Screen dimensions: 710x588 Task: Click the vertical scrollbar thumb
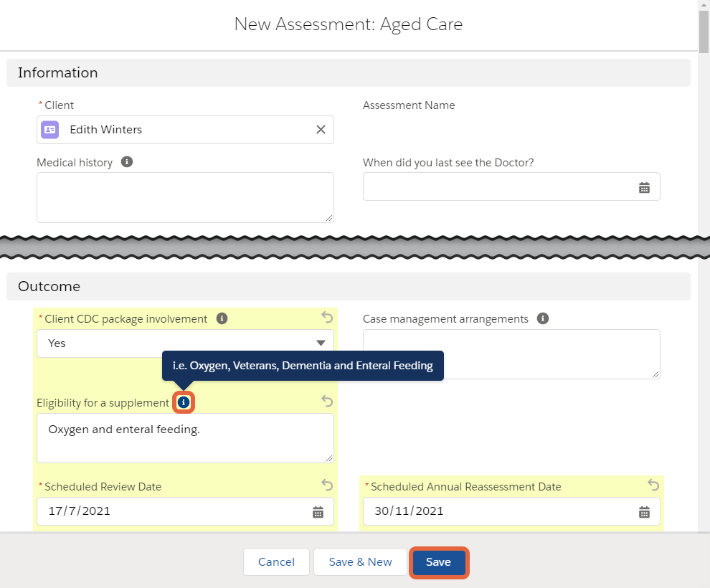(x=704, y=32)
